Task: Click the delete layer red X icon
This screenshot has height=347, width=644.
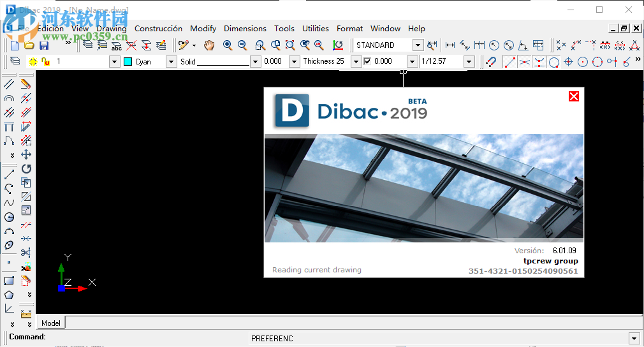Action: (131, 45)
